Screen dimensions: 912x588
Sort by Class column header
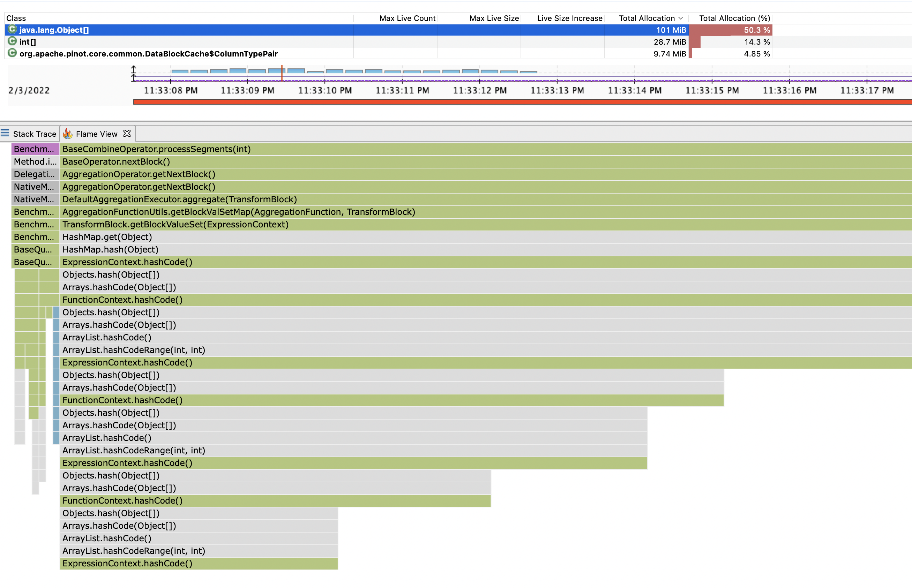(16, 18)
